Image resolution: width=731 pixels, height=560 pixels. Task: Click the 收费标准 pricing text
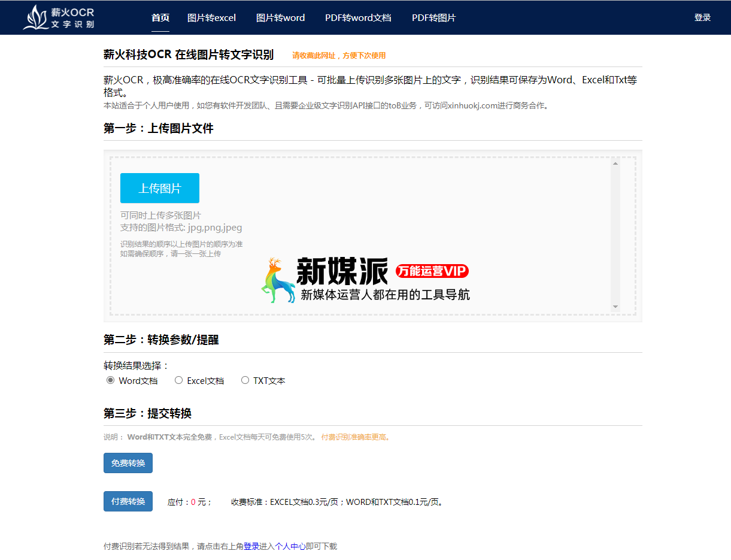click(337, 502)
